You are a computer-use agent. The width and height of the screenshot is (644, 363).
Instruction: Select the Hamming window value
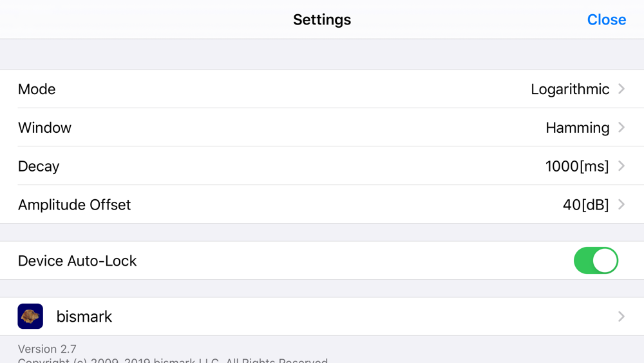(578, 128)
